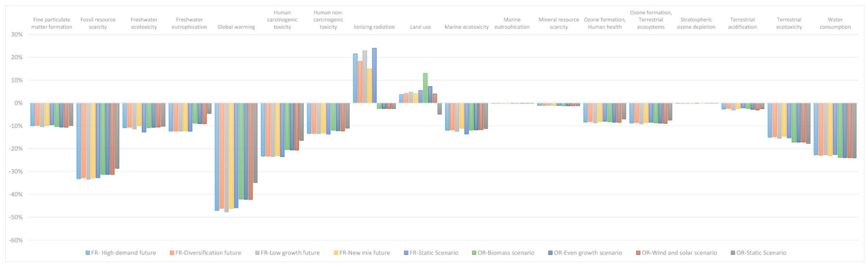Click the 30% y-axis tick label
This screenshot has height=267, width=868.
tap(16, 34)
